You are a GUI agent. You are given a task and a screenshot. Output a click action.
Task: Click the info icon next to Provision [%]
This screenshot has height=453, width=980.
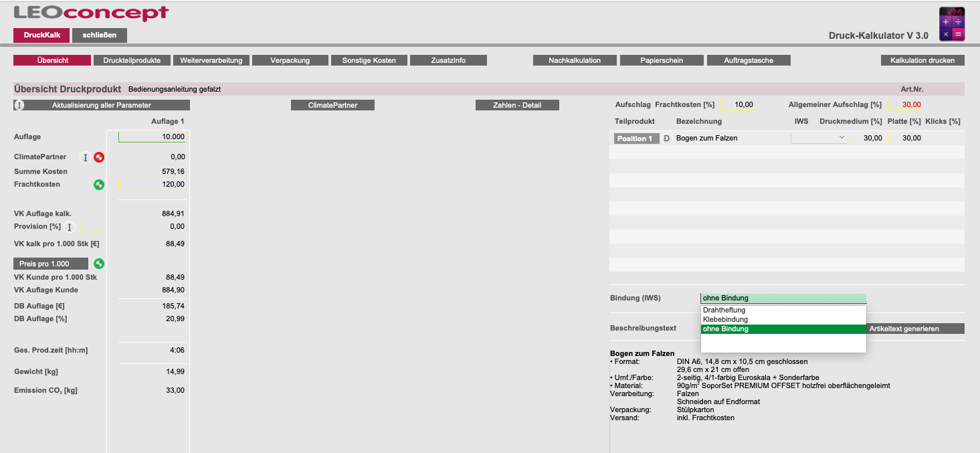69,227
